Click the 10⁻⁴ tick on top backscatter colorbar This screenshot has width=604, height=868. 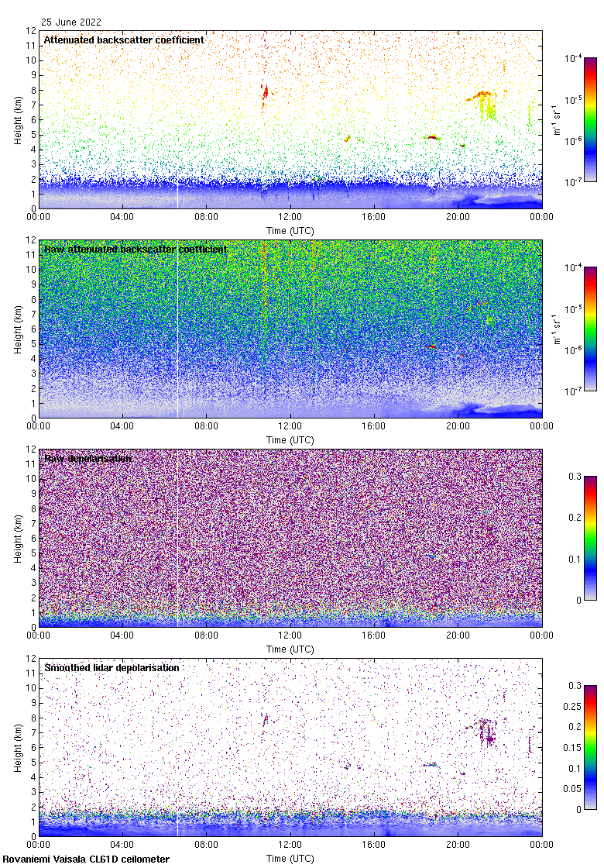click(573, 58)
